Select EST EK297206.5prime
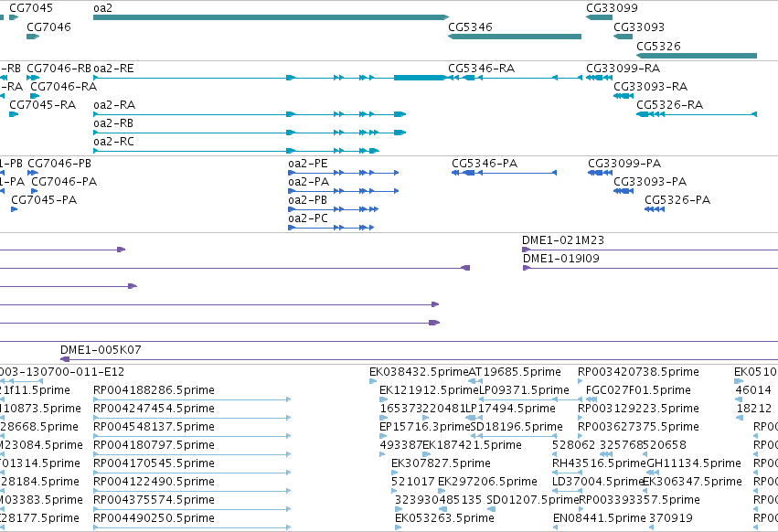Screen dimensions: 778x532 click(487, 483)
